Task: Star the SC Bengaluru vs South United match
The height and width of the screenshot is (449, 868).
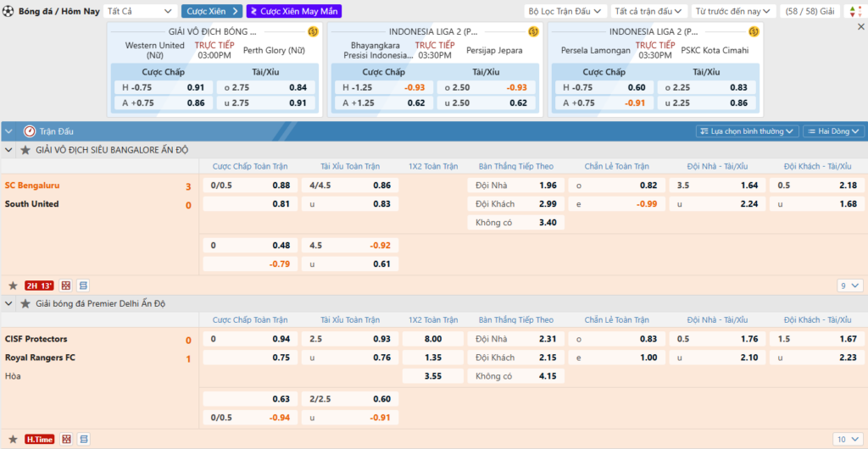Action: [13, 285]
